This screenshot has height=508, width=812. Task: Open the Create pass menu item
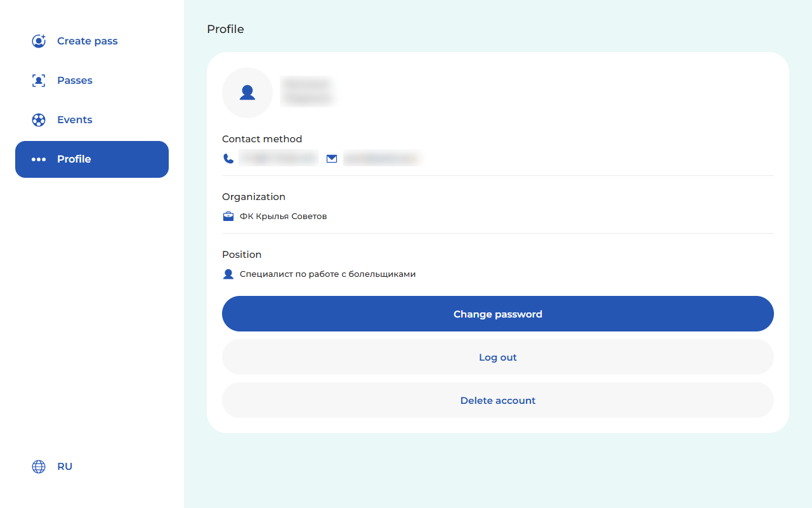(x=92, y=41)
